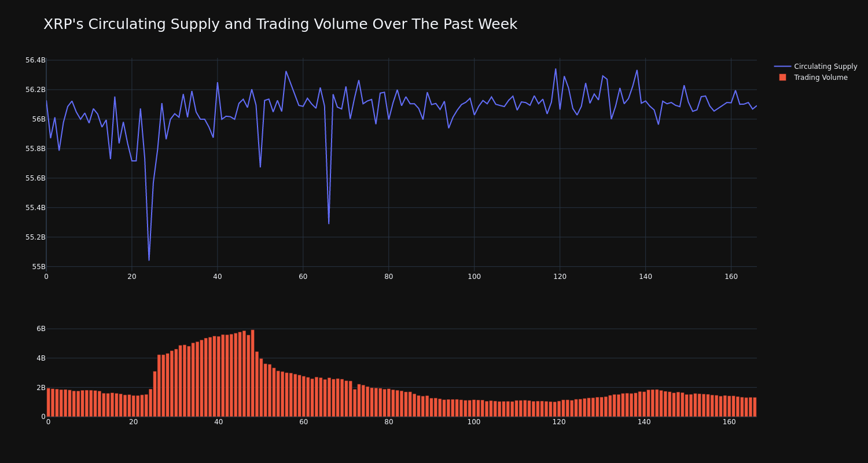868x463 pixels.
Task: Select the chart title about XRP's supply
Action: pyautogui.click(x=280, y=24)
